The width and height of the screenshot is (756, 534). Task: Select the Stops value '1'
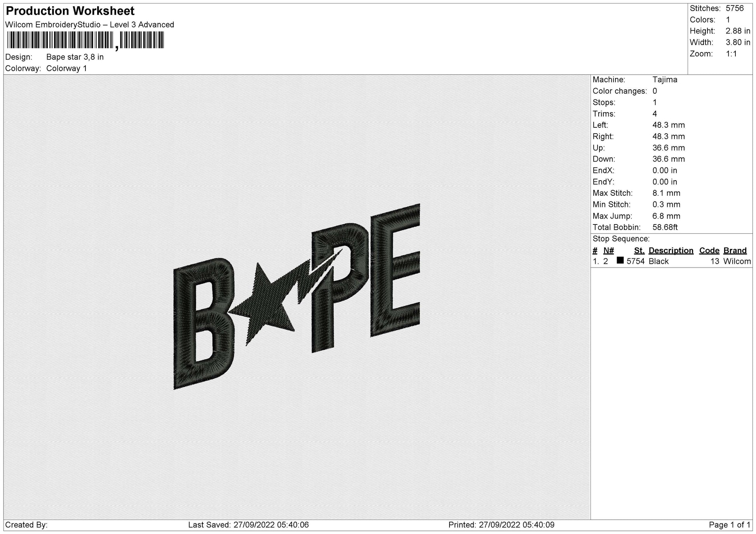tap(655, 103)
